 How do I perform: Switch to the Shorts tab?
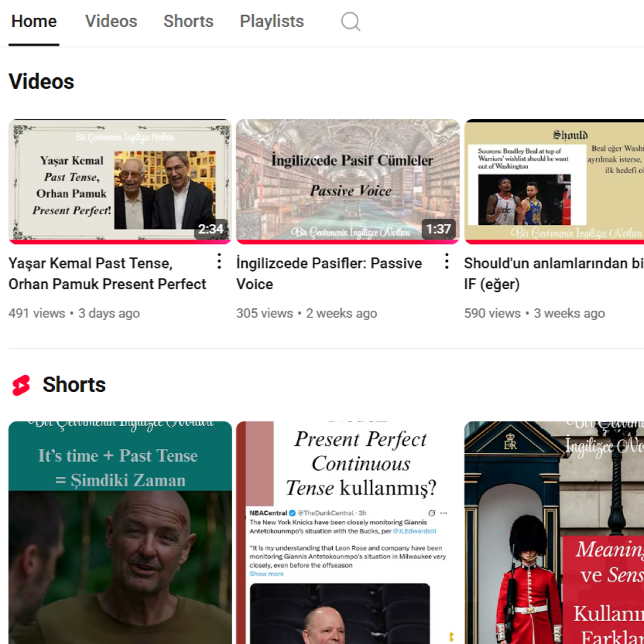click(188, 21)
